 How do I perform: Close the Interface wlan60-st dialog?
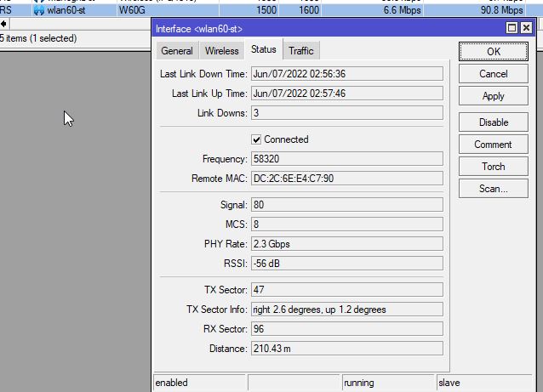[526, 28]
